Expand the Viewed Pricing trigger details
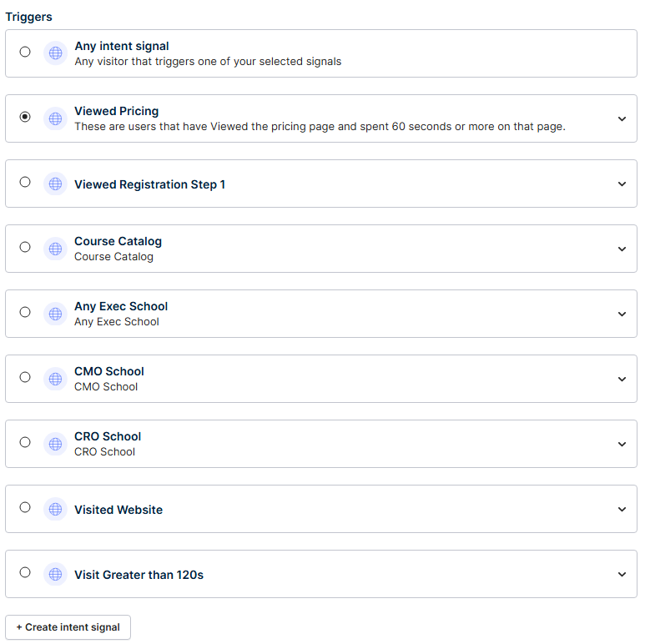Viewport: 645px width, 644px height. [x=622, y=118]
